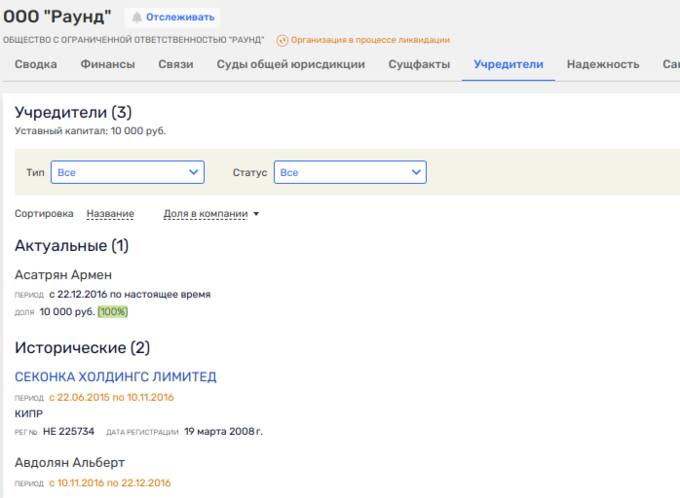Click the period с 22.06.2015 по 10.11.2016
The width and height of the screenshot is (680, 498).
point(111,397)
